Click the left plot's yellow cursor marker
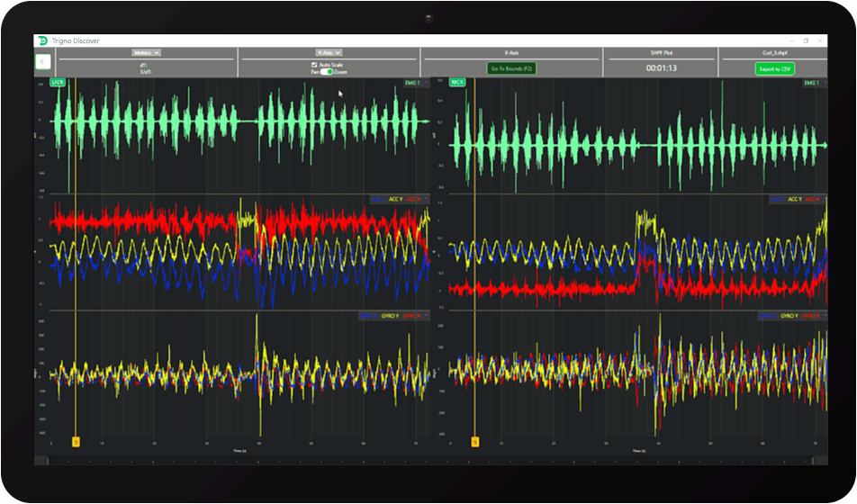Screen dimensions: 857x504 [x=76, y=442]
